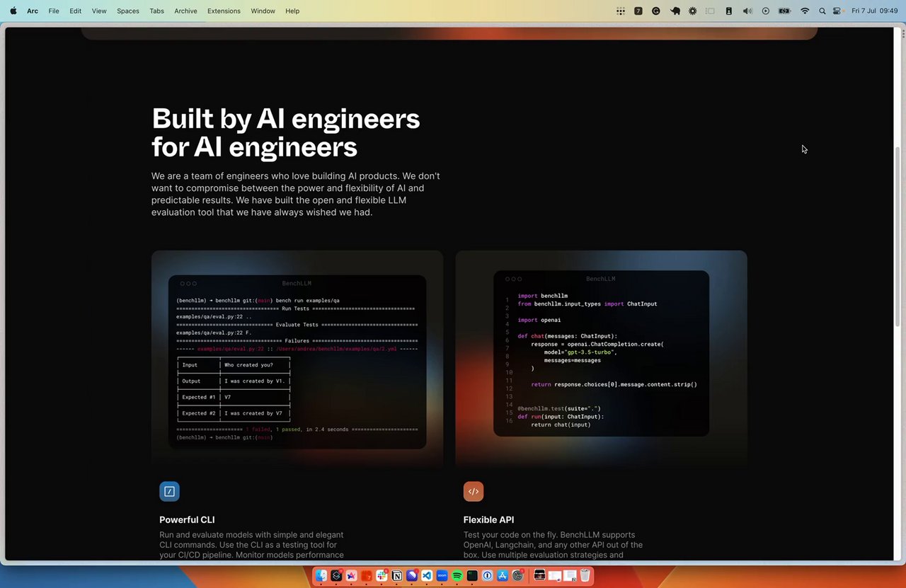This screenshot has height=588, width=906.
Task: Open Zoom from the Dock
Action: [442, 575]
